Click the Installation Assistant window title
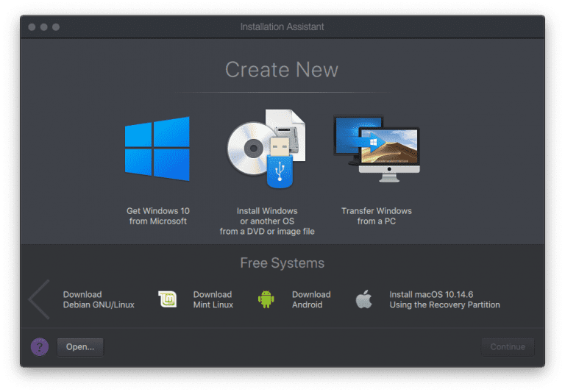The image size is (565, 392). [282, 27]
